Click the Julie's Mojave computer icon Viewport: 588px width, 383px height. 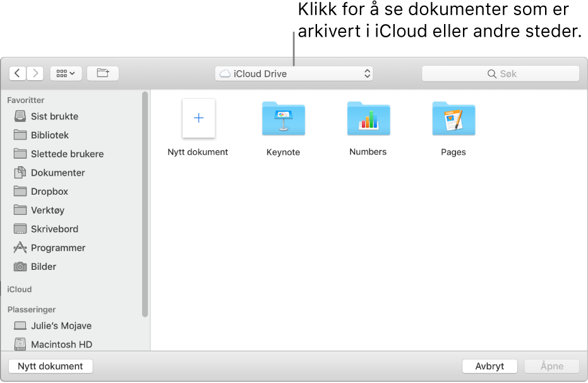coord(20,325)
